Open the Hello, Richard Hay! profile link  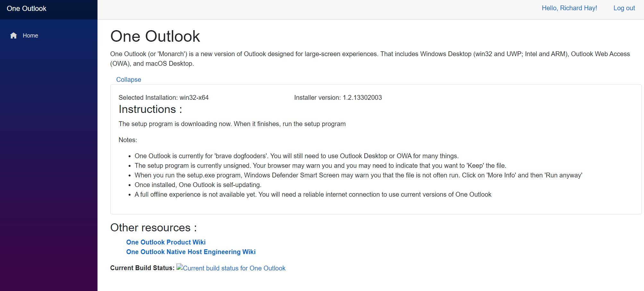coord(569,8)
